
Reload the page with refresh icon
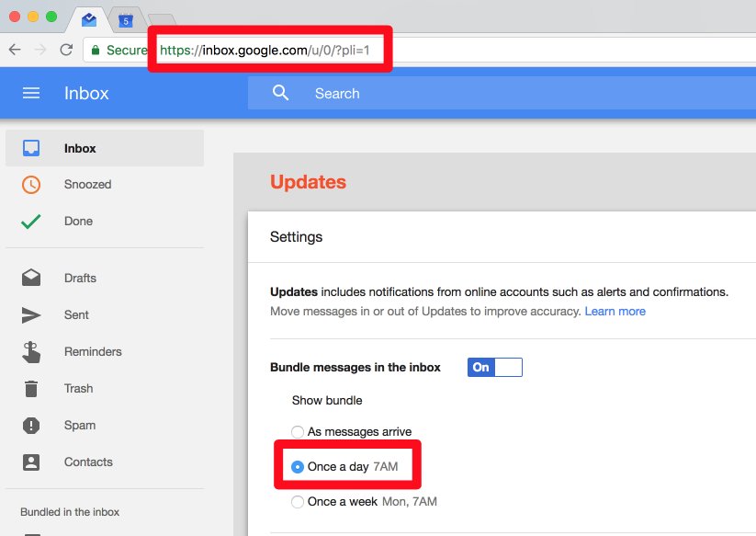66,50
